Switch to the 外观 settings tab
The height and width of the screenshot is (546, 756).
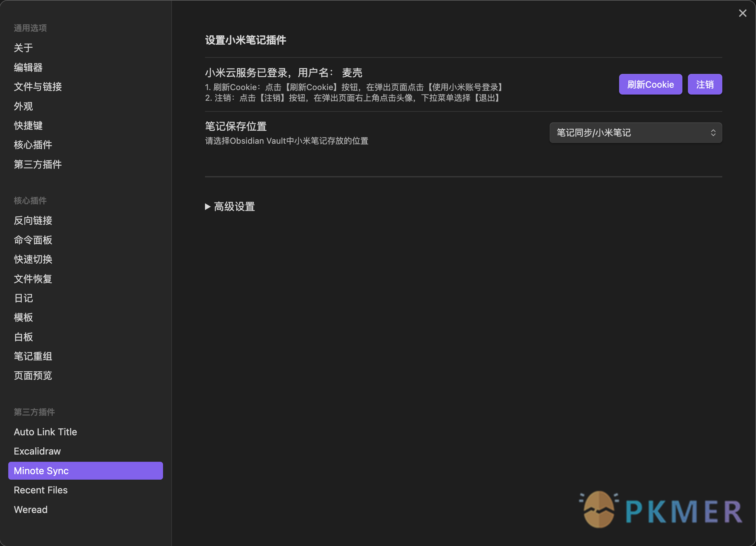(x=85, y=106)
